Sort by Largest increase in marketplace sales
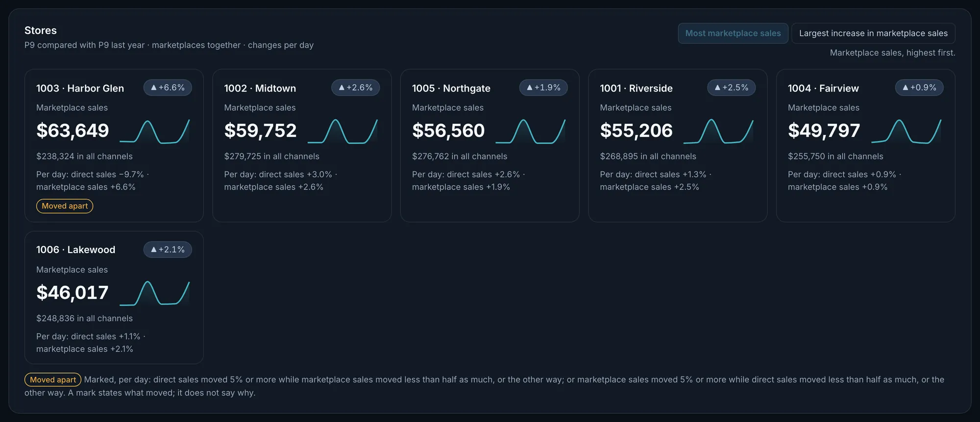Viewport: 980px width, 422px height. [x=873, y=33]
